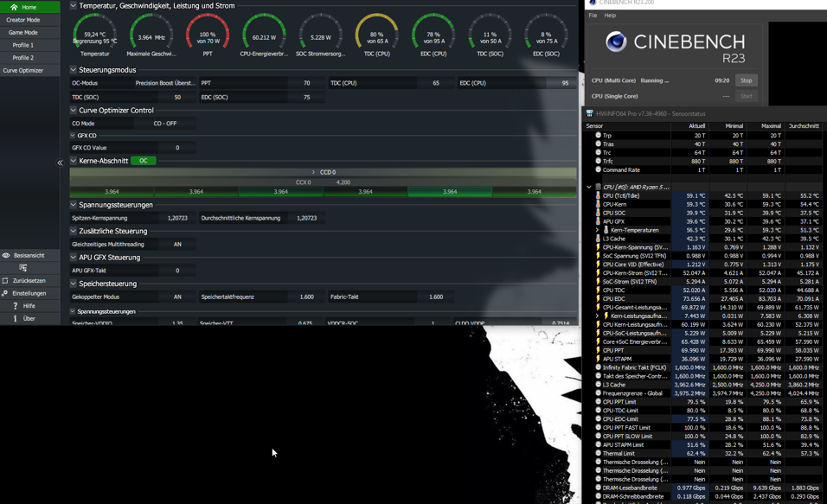Change CO Mode value CO - OFF
The image size is (827, 504).
(165, 124)
